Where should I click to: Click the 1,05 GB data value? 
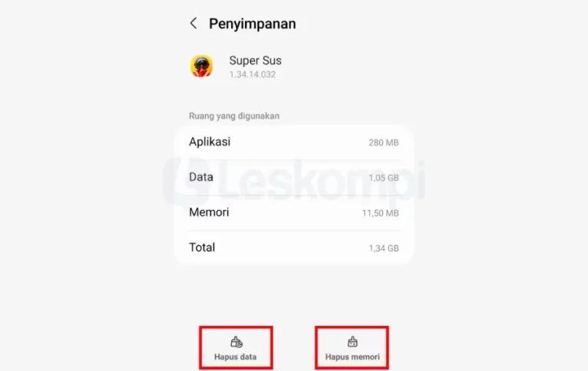click(x=384, y=178)
